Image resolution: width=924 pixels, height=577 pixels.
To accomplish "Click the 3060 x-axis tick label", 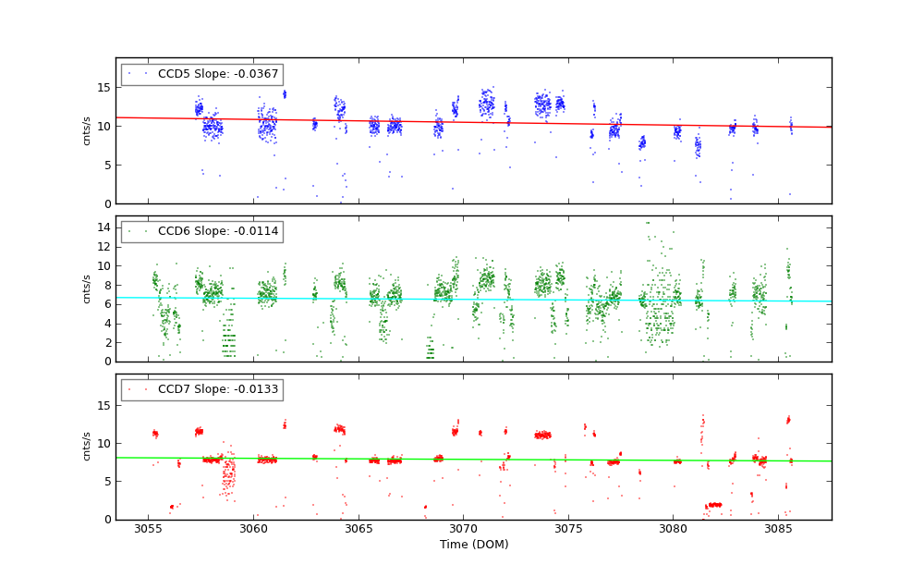I will pyautogui.click(x=253, y=529).
